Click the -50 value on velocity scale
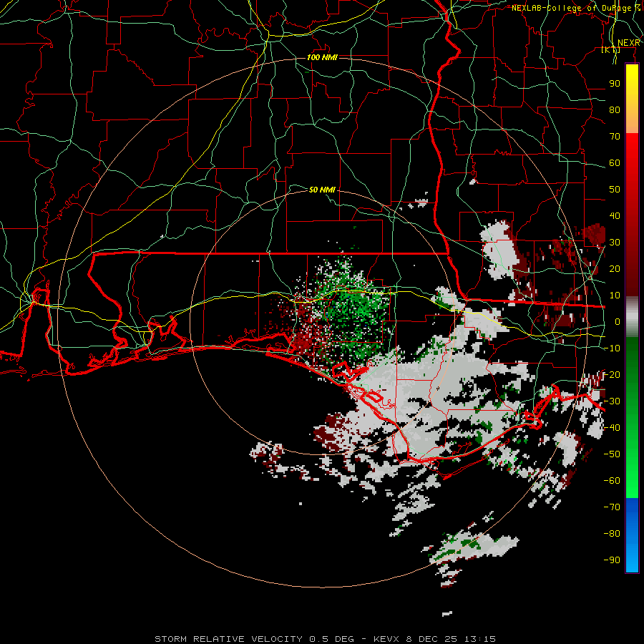 (612, 454)
